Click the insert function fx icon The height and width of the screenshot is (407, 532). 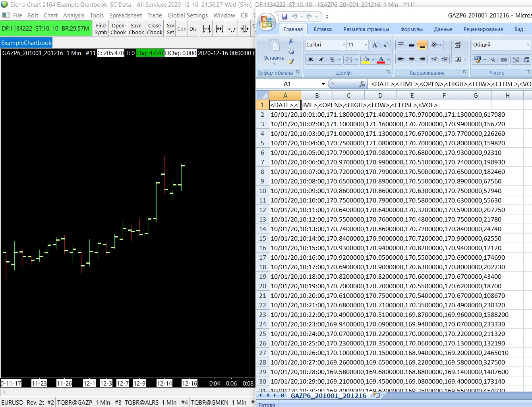click(x=362, y=84)
